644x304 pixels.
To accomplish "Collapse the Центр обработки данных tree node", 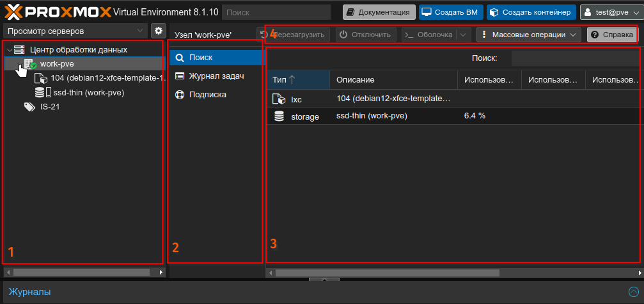I will (10, 50).
